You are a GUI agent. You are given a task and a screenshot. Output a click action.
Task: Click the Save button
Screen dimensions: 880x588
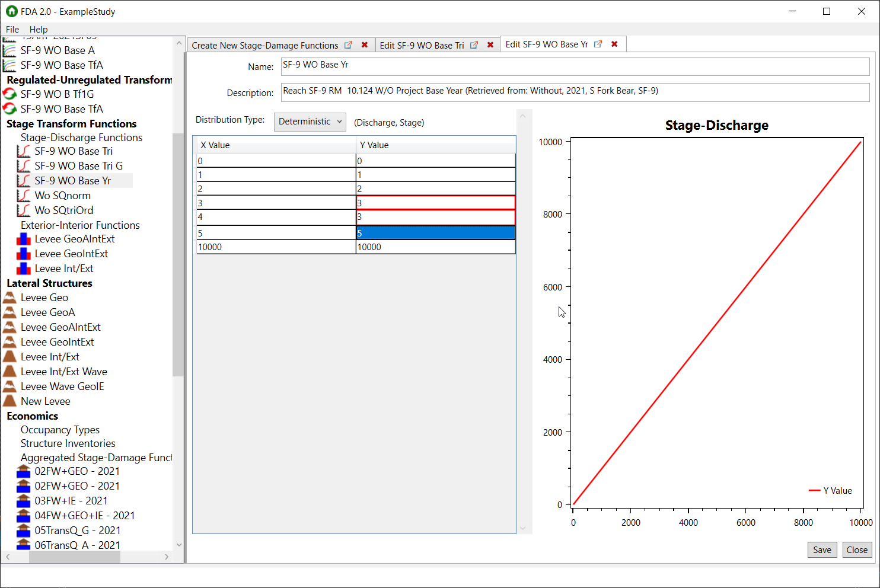pos(822,549)
